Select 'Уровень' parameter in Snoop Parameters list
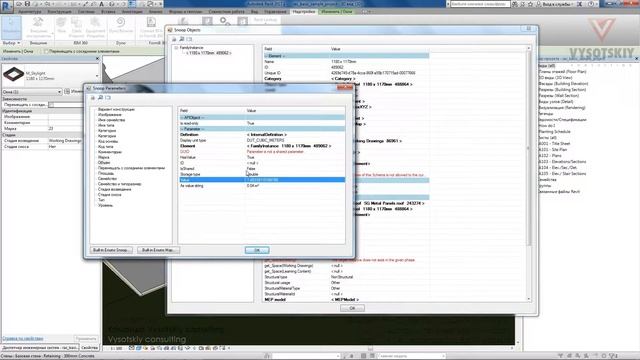 [x=105, y=205]
